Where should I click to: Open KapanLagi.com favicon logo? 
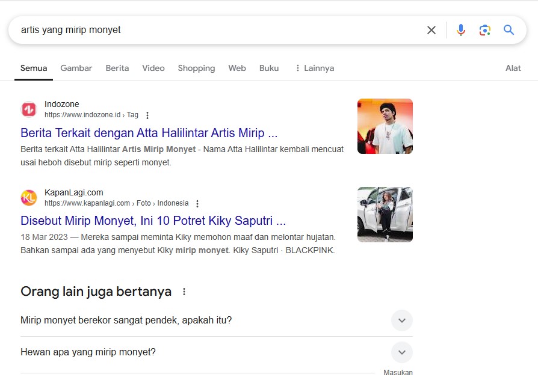coord(29,198)
